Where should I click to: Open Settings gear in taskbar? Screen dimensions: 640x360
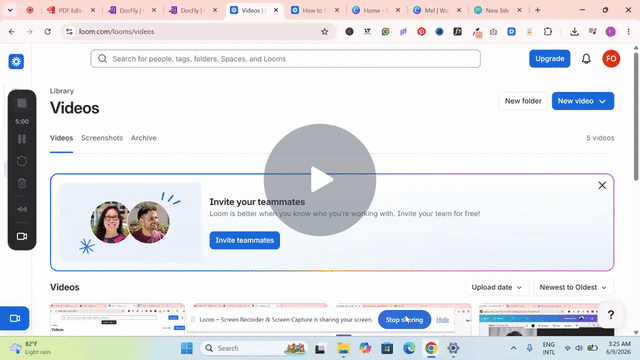453,348
